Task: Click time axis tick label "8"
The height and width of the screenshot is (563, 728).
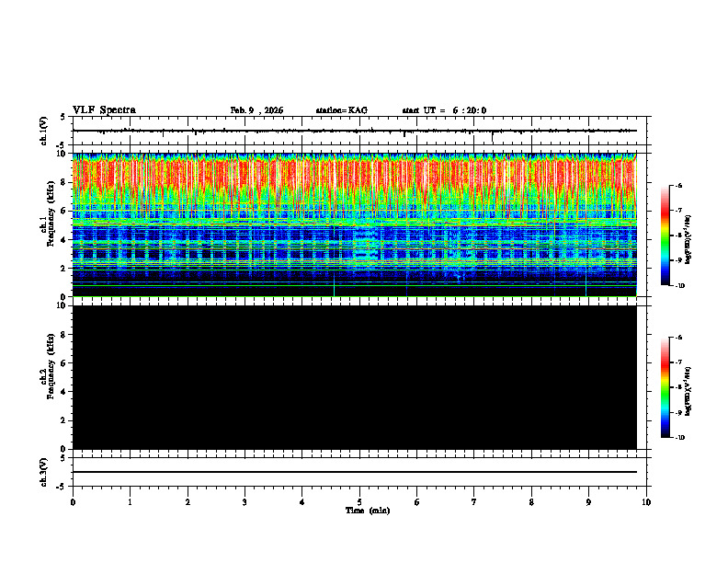Action: [x=531, y=502]
